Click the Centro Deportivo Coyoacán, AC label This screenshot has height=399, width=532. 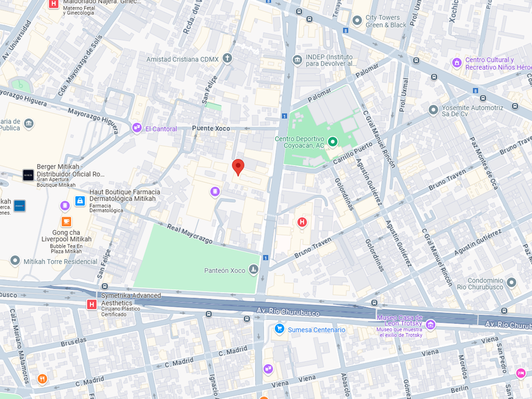pyautogui.click(x=299, y=142)
